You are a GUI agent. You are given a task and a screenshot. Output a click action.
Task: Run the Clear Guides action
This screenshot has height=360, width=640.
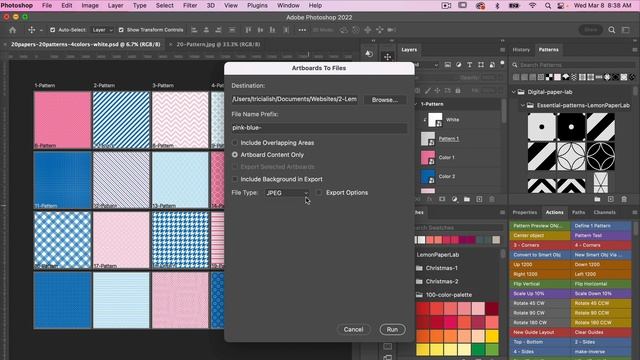pyautogui.click(x=601, y=332)
